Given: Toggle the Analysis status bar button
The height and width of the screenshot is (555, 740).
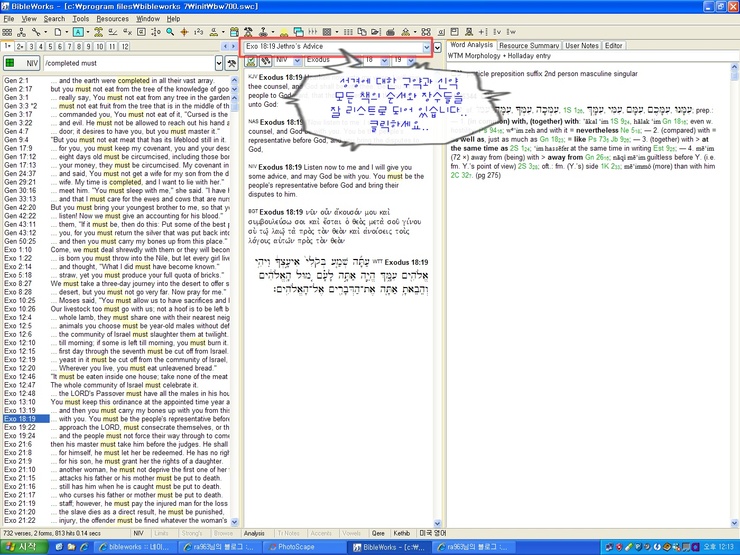Looking at the screenshot, I should click(x=254, y=533).
